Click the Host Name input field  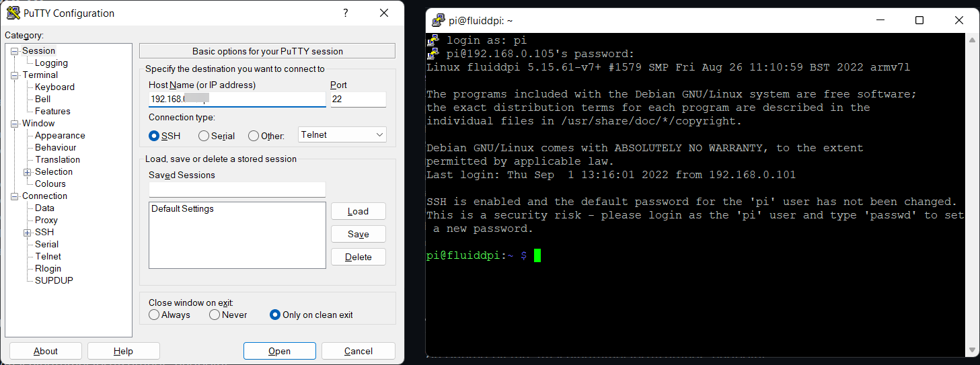coord(237,99)
